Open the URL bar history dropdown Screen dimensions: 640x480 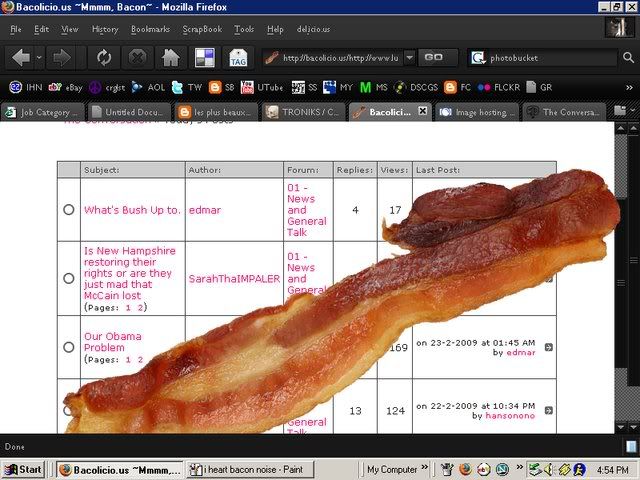pyautogui.click(x=409, y=58)
